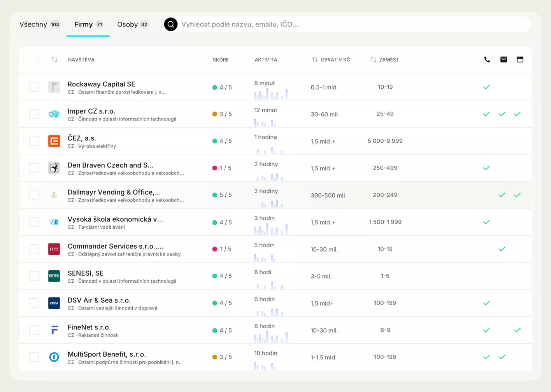
Task: Check the Imper CZ s.r.o. row
Action: pyautogui.click(x=34, y=114)
